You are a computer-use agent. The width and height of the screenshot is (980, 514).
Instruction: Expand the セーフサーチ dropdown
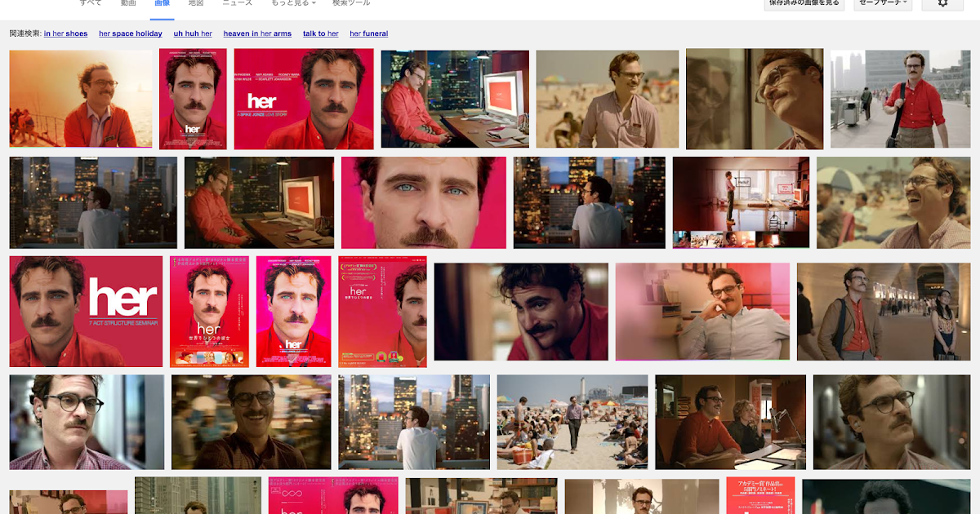[883, 2]
